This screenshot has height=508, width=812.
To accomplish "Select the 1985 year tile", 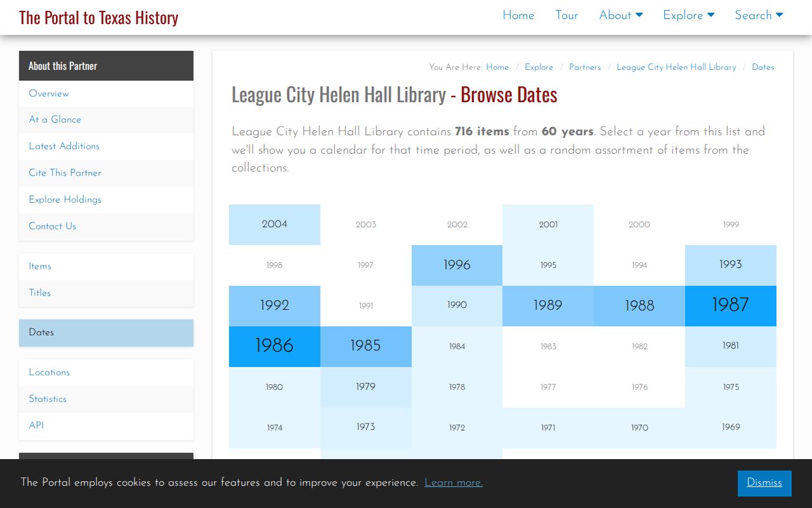I will point(366,347).
